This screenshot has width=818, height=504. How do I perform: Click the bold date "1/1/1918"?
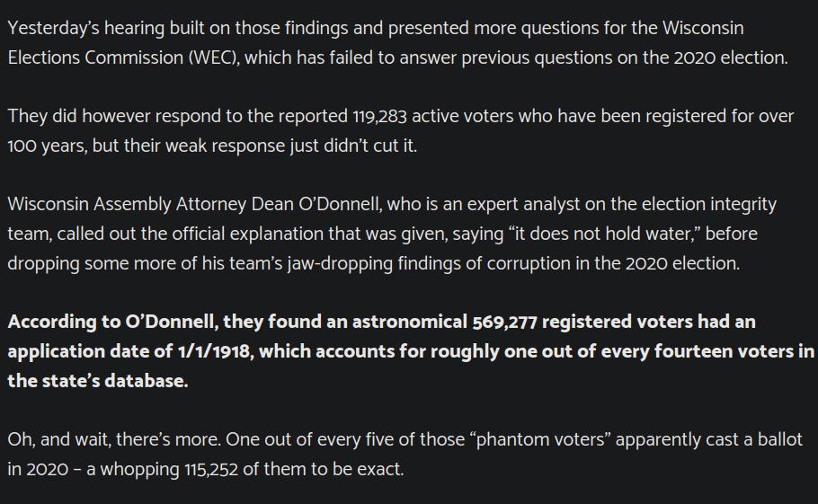214,351
